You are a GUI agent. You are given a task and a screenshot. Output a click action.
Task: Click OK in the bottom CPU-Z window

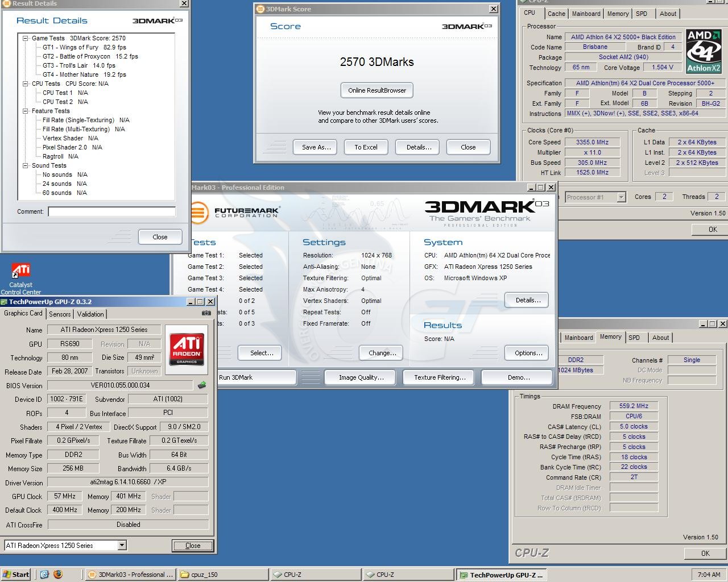(705, 553)
